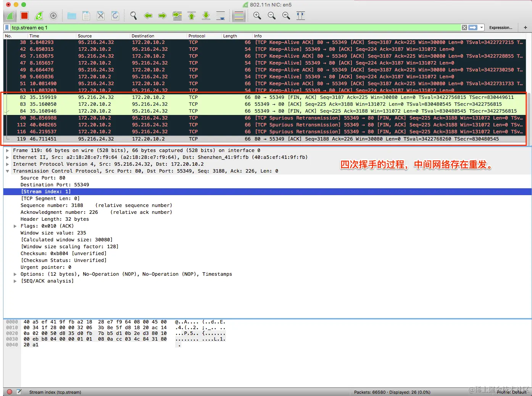Jump to the last packet
The height and width of the screenshot is (396, 532).
click(206, 16)
